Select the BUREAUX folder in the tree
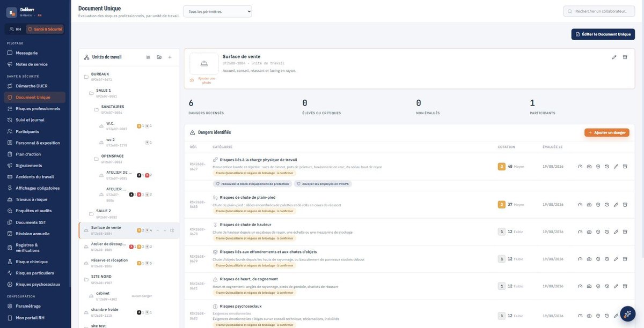Image resolution: width=644 pixels, height=328 pixels. point(100,77)
